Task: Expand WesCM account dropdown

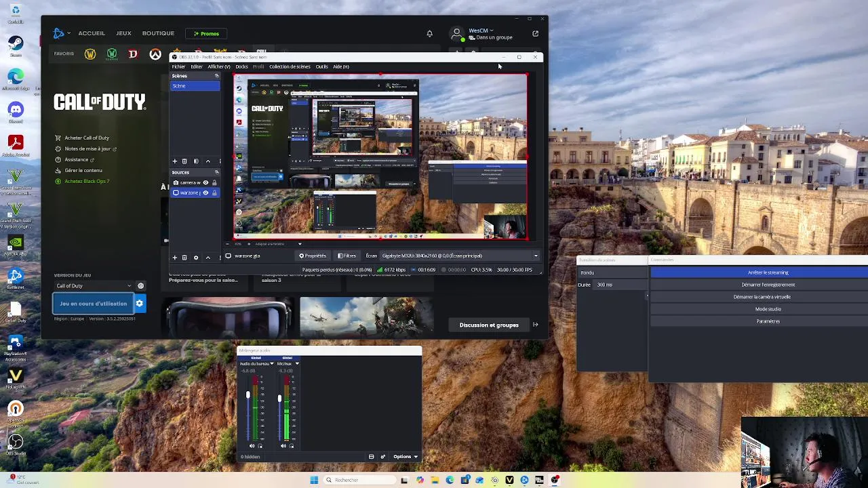Action: tap(481, 30)
